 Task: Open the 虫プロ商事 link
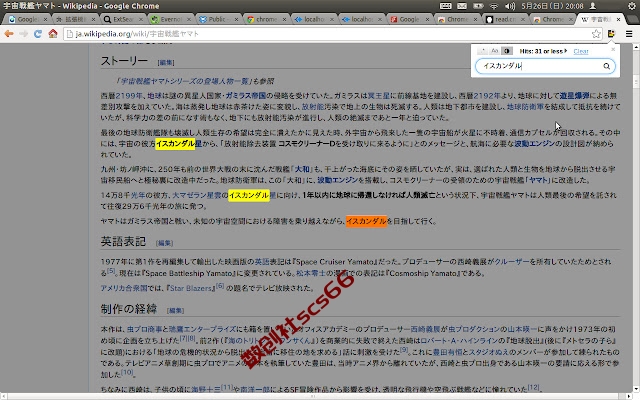tap(145, 329)
